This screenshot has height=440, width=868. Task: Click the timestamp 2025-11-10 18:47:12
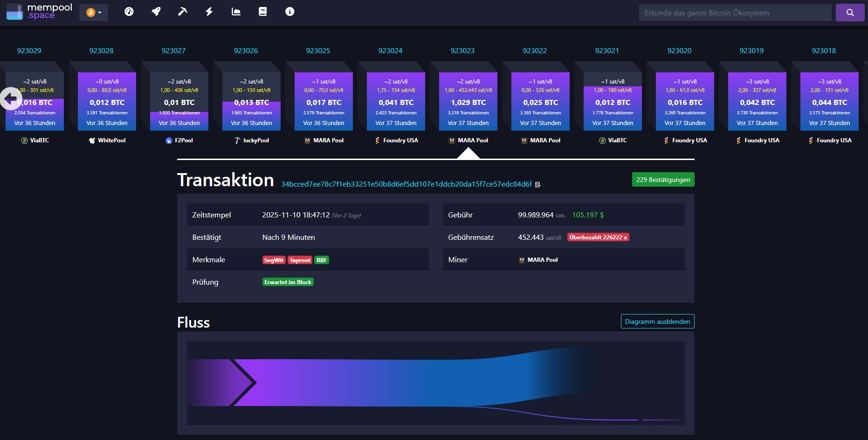[296, 215]
